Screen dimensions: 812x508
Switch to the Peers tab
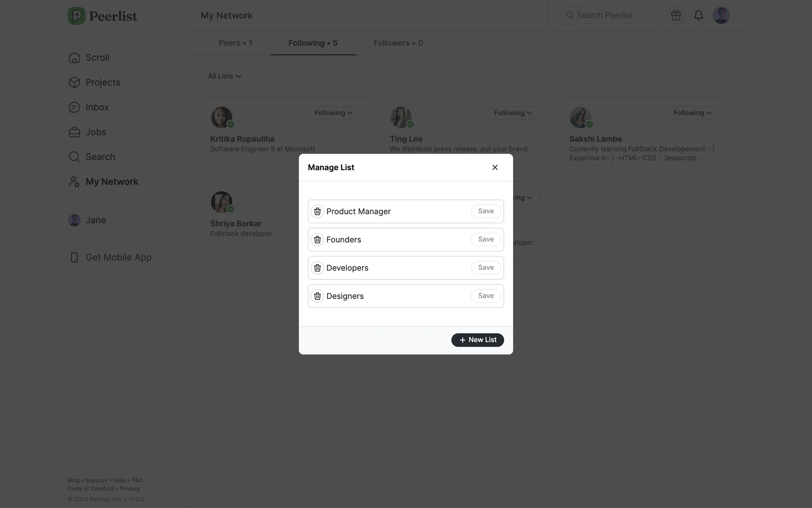236,43
